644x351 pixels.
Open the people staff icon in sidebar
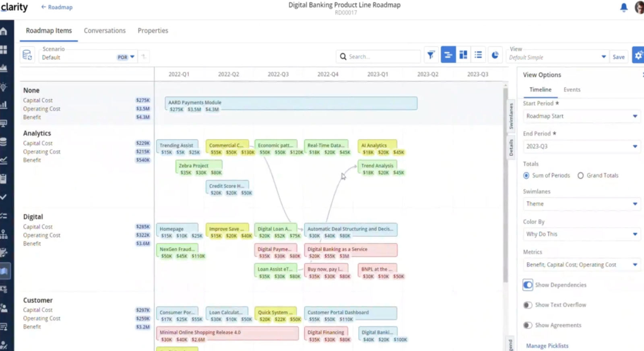pyautogui.click(x=4, y=308)
